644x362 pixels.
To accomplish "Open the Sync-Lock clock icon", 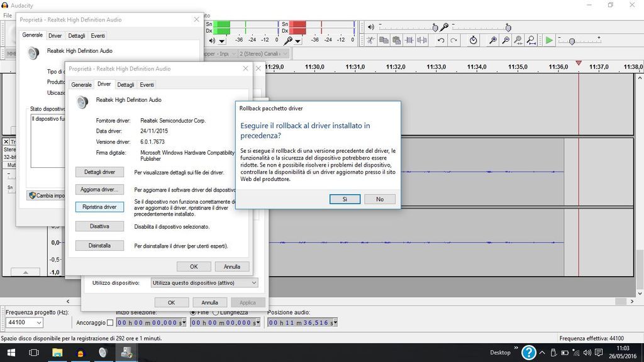I will click(x=474, y=40).
